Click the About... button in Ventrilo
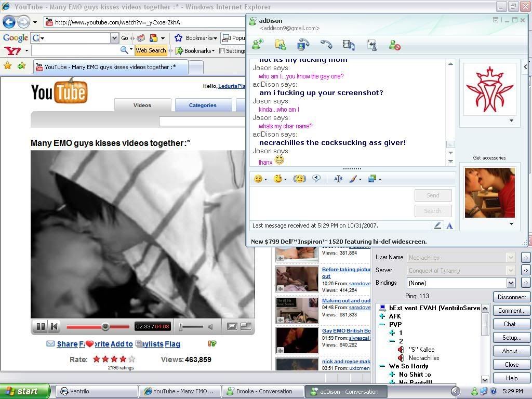The width and height of the screenshot is (532, 399). pos(512,351)
